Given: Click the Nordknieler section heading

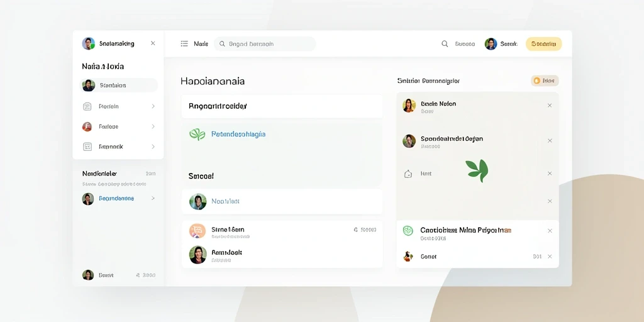Looking at the screenshot, I should click(99, 174).
